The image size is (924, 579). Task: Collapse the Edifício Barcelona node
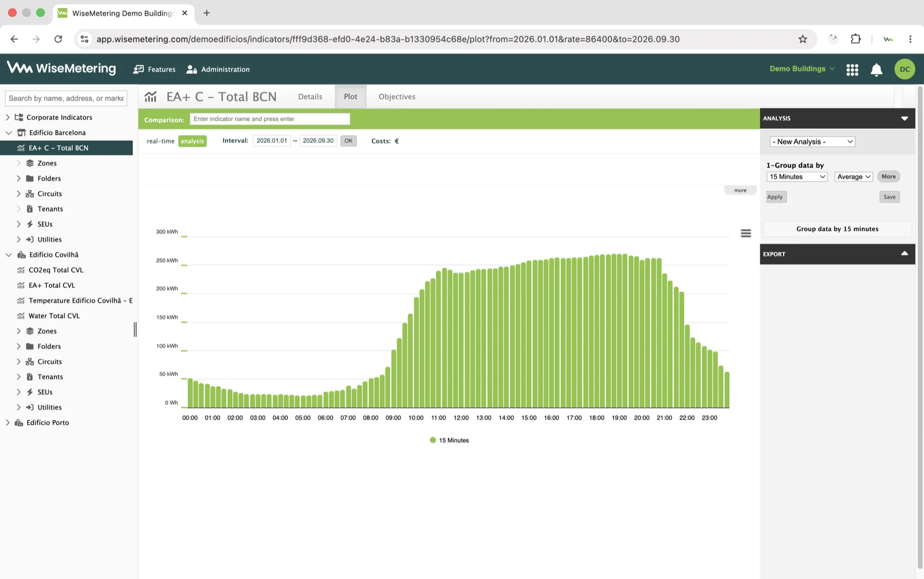coord(8,133)
